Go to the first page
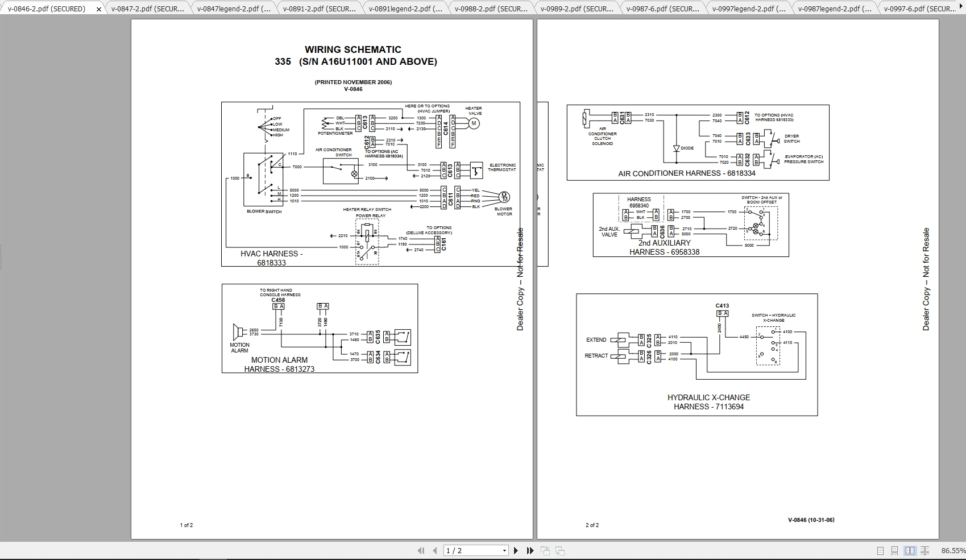This screenshot has height=560, width=966. pos(421,550)
